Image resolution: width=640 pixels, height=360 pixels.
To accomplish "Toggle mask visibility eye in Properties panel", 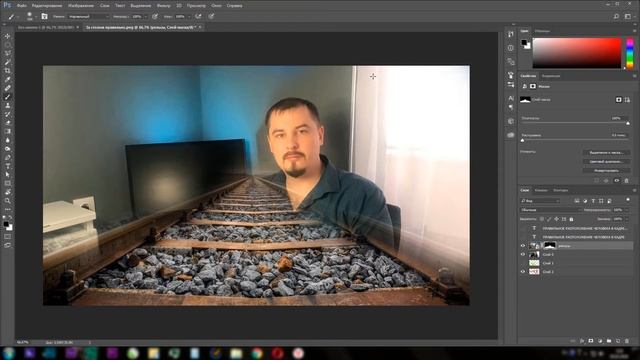I will click(x=617, y=180).
